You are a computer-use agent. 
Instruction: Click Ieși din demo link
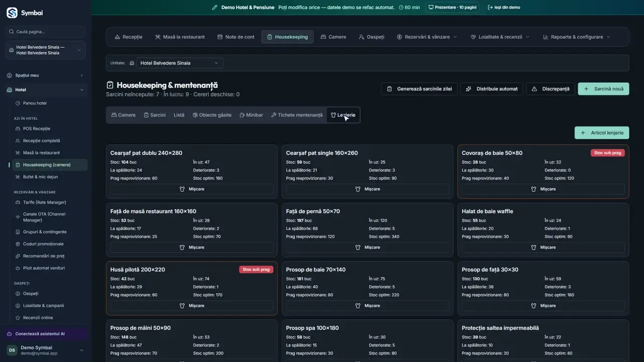pos(504,8)
